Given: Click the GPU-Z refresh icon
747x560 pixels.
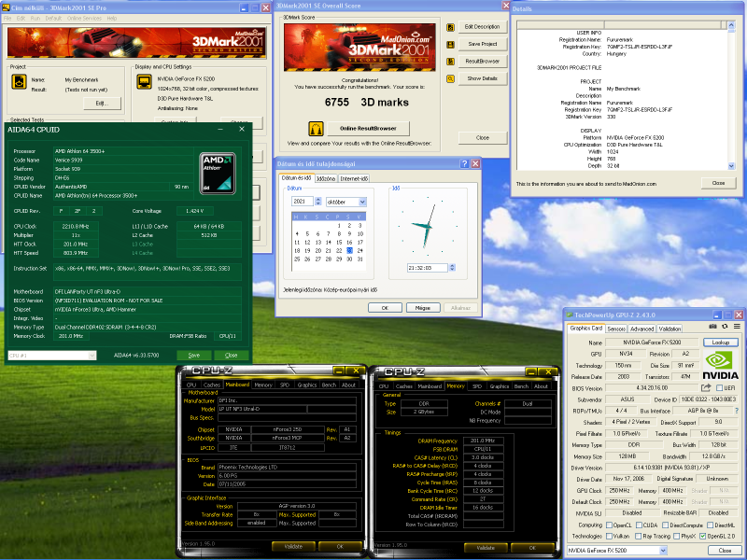Looking at the screenshot, I should point(725,327).
